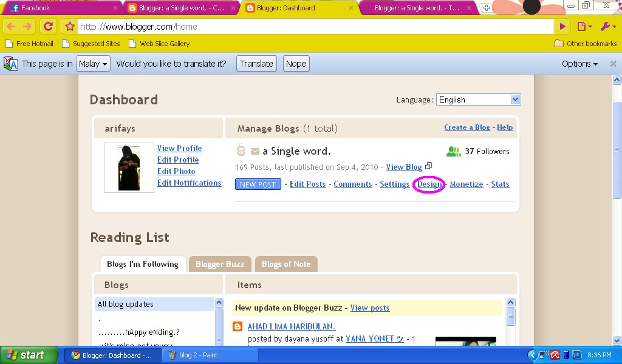
Task: Select the Blogs of Note tab
Action: tap(286, 264)
